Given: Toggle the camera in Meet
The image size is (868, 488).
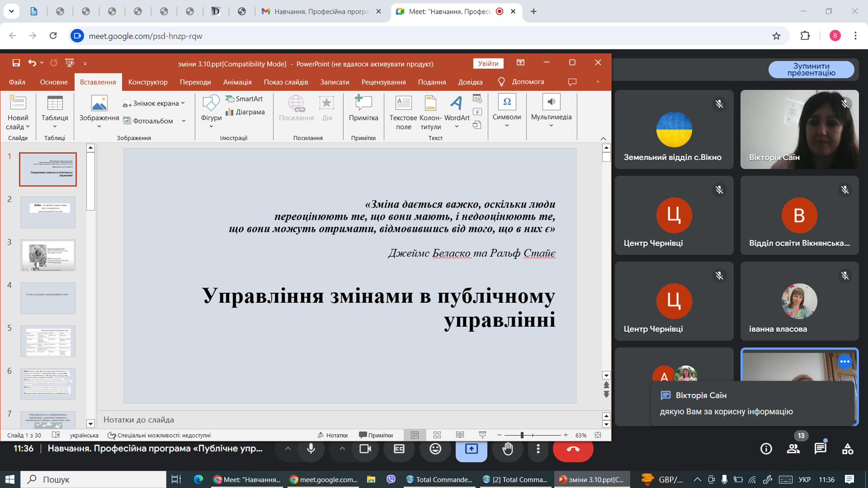Looking at the screenshot, I should coord(365,449).
